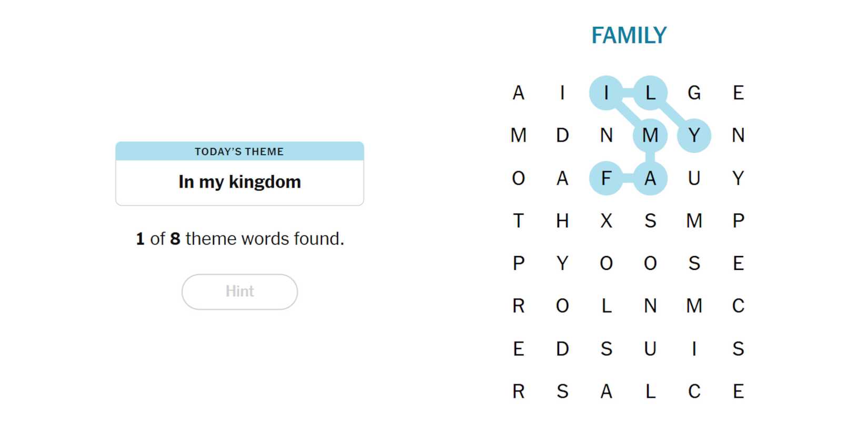Tap the highlighted letter Y tile
868x434 pixels.
694,136
